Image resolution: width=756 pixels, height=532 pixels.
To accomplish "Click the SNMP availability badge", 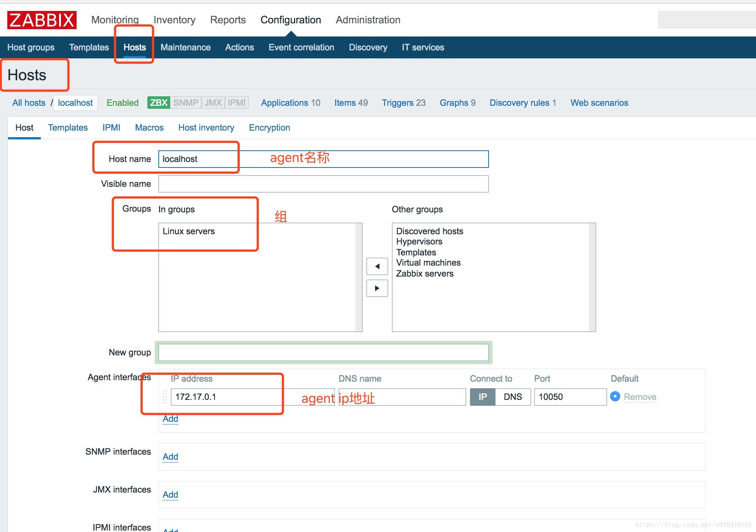I will pos(186,103).
